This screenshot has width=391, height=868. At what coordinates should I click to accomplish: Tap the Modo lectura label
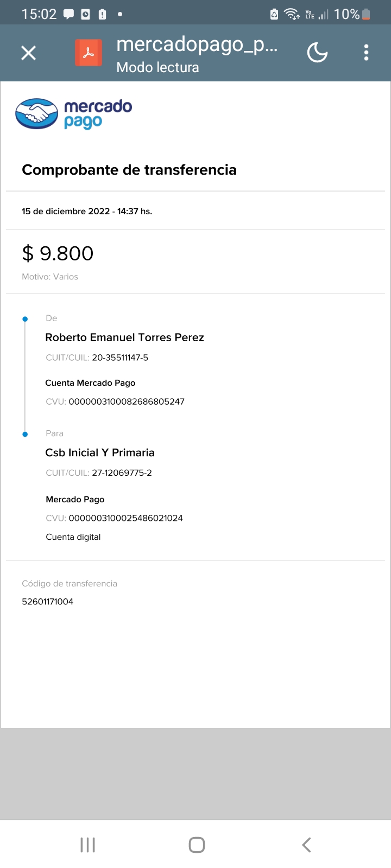click(x=157, y=67)
